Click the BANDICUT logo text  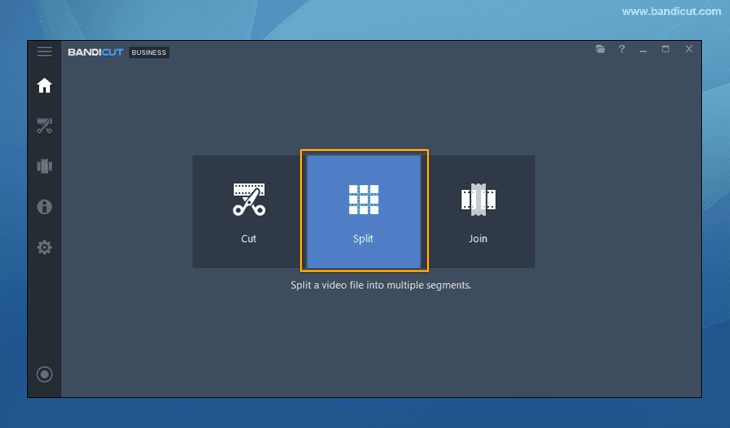pos(95,52)
